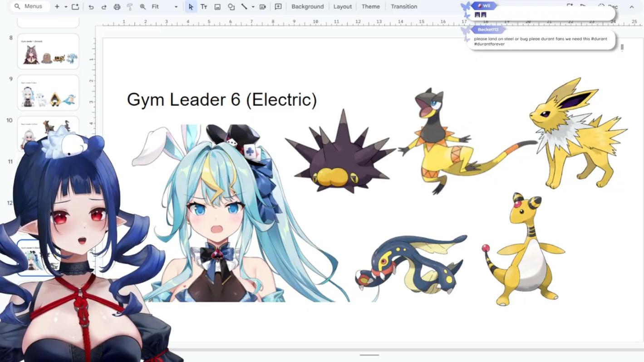Select the Line tool
Screen dimensions: 644x362
pyautogui.click(x=244, y=7)
